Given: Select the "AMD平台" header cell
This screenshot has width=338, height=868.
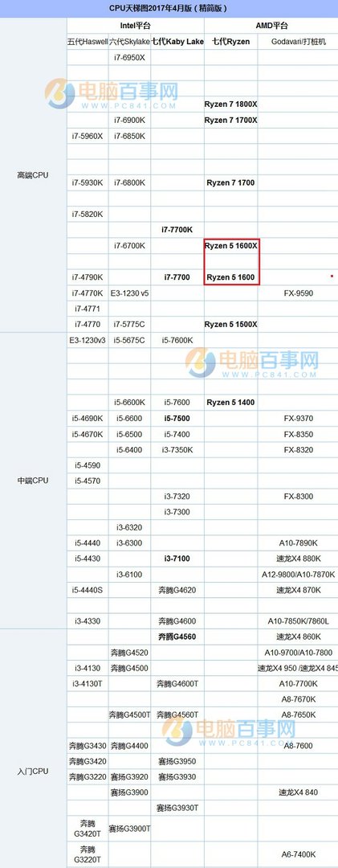Looking at the screenshot, I should (271, 26).
